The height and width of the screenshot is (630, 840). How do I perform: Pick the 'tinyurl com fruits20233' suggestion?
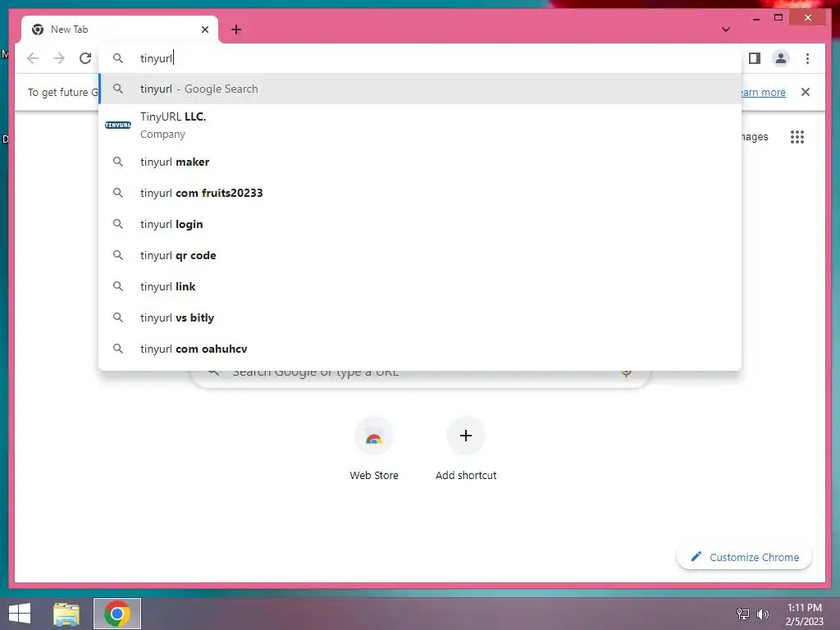point(421,193)
